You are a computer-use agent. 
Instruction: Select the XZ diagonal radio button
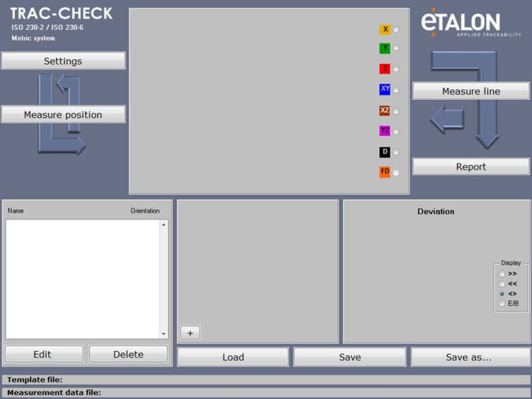point(396,111)
